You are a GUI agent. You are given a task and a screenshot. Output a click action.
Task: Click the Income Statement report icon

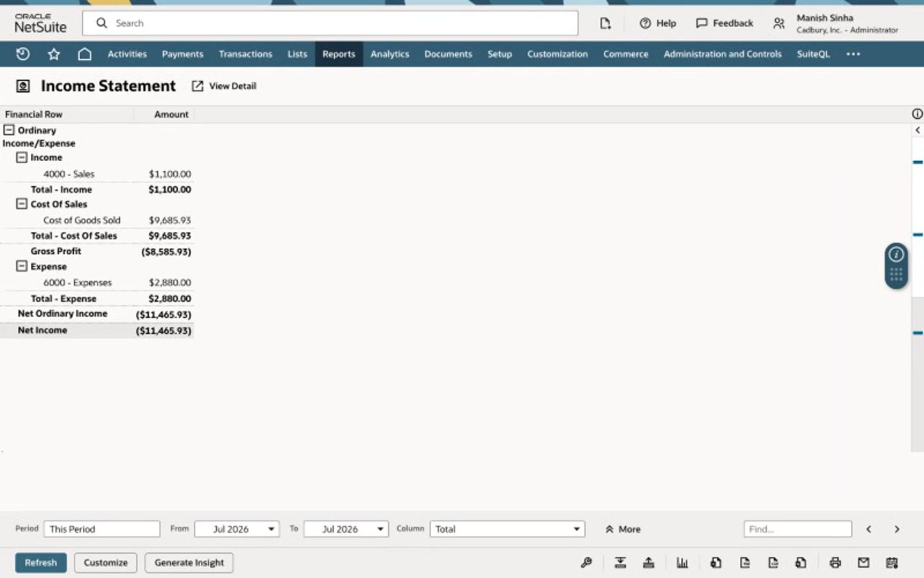coord(23,86)
